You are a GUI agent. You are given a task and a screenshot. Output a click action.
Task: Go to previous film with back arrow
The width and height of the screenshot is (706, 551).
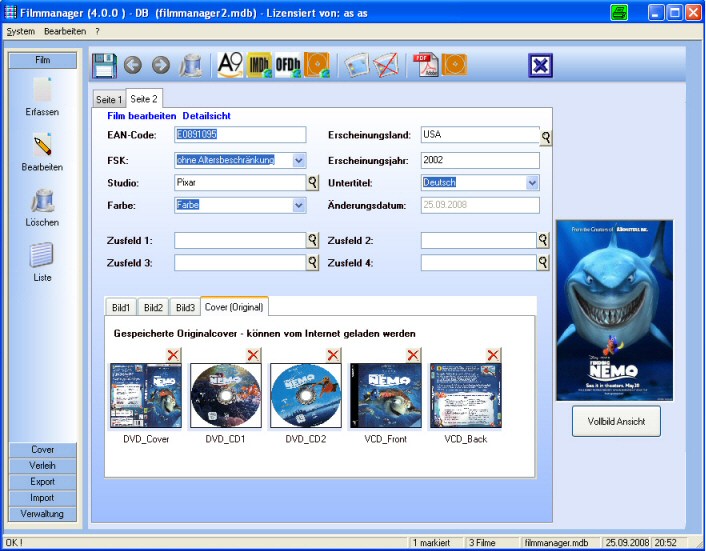tap(133, 66)
